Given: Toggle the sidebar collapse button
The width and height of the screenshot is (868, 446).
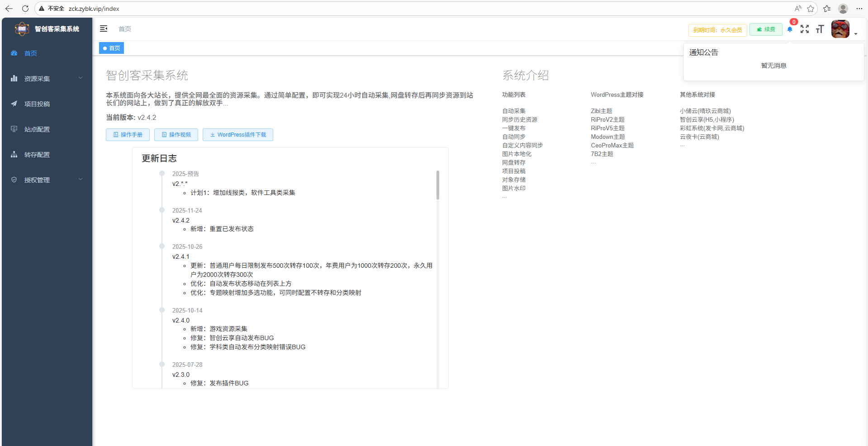Looking at the screenshot, I should (x=104, y=28).
